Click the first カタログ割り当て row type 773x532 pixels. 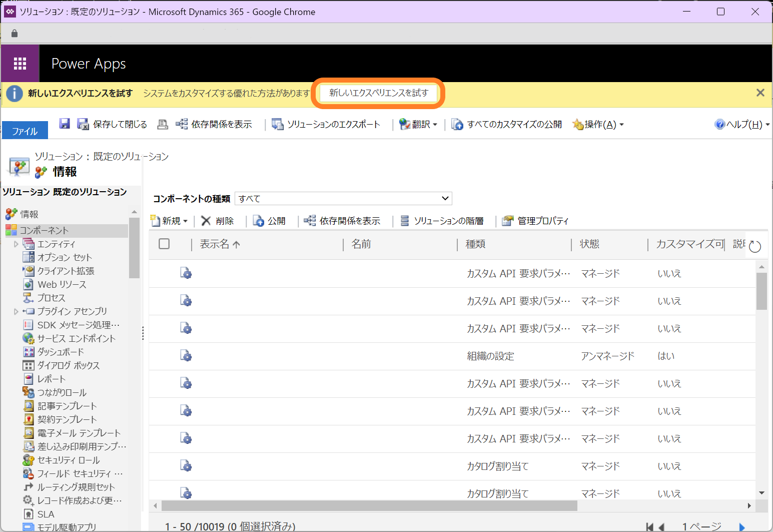[x=498, y=466]
